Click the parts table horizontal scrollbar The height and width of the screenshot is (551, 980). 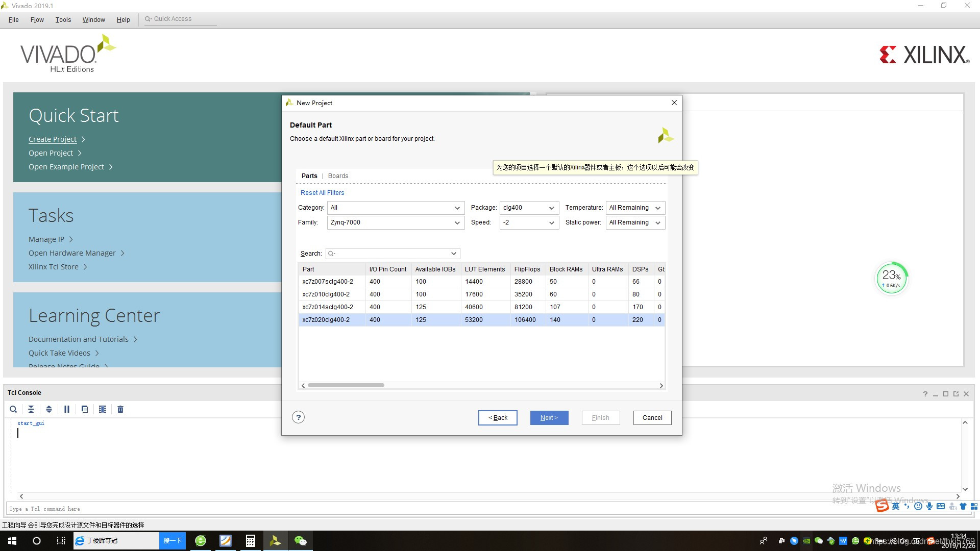pos(346,386)
